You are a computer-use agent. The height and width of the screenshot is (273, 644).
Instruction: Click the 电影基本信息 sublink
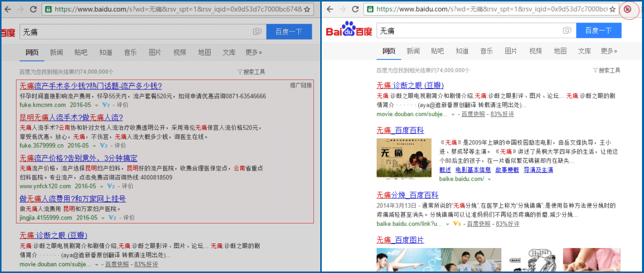(x=473, y=170)
